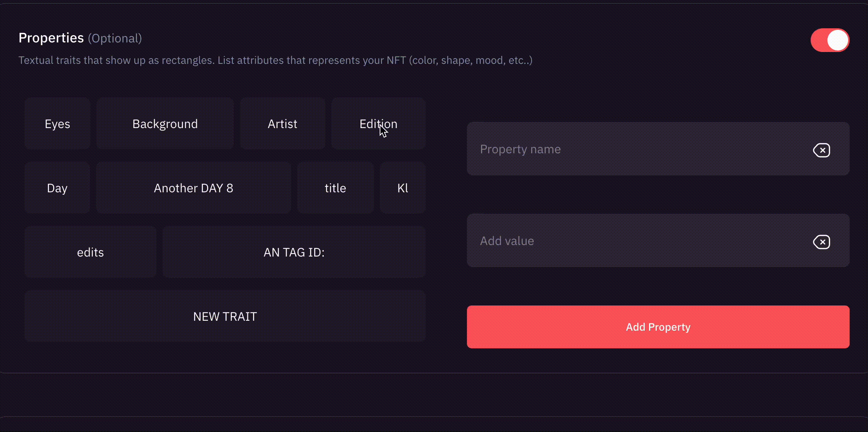Click the Add Property button
Image resolution: width=868 pixels, height=432 pixels.
658,327
